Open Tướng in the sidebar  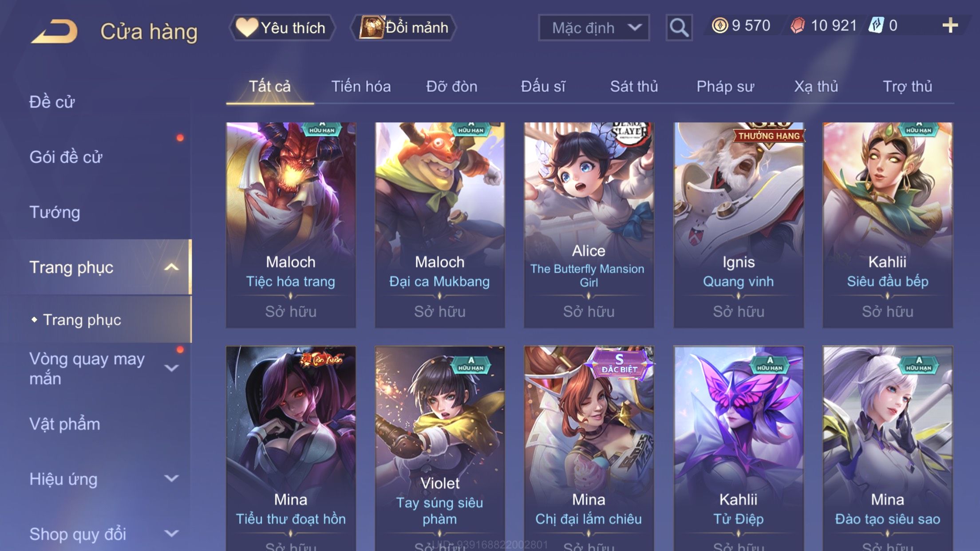pos(55,212)
